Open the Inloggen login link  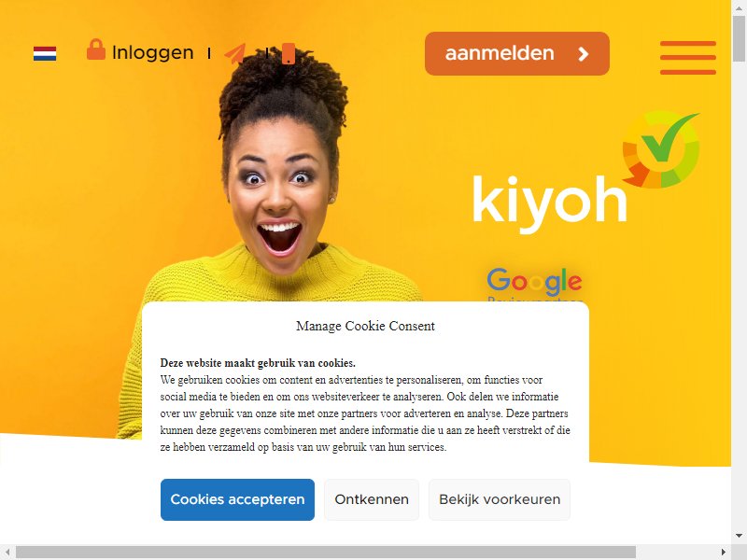152,52
